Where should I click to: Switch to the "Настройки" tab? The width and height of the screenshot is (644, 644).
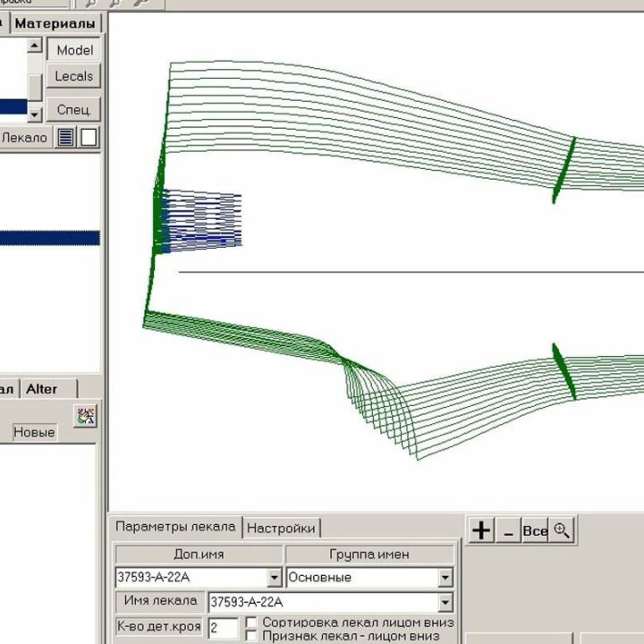click(x=282, y=528)
